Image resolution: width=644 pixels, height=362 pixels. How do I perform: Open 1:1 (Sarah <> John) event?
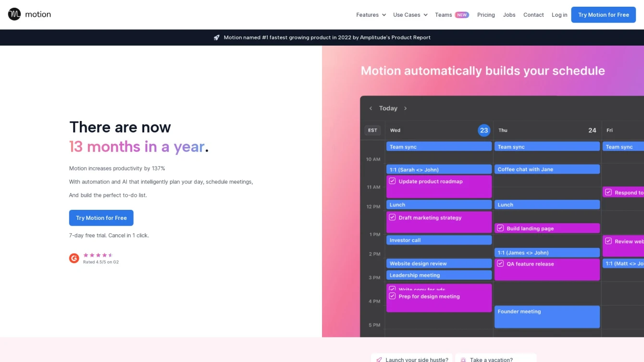click(439, 169)
